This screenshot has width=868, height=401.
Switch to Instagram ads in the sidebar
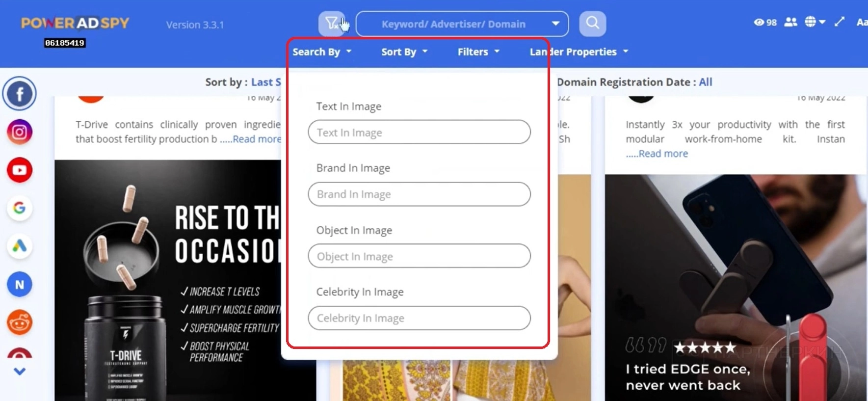click(x=20, y=132)
